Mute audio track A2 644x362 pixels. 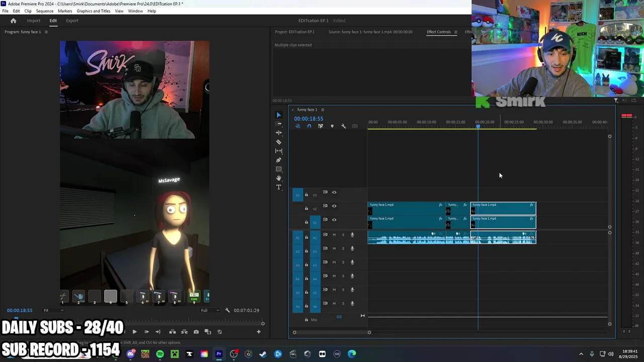coord(334,248)
